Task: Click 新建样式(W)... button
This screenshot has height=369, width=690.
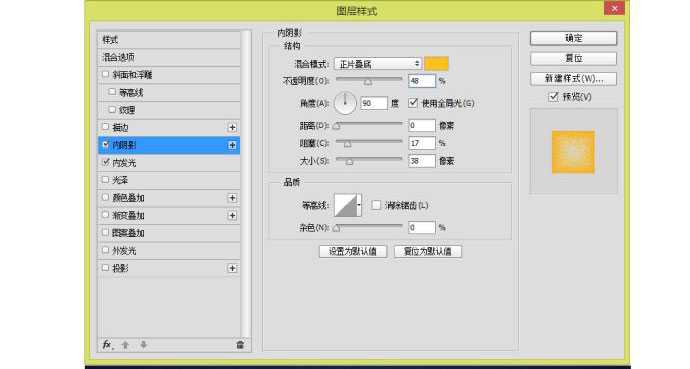Action: (573, 79)
